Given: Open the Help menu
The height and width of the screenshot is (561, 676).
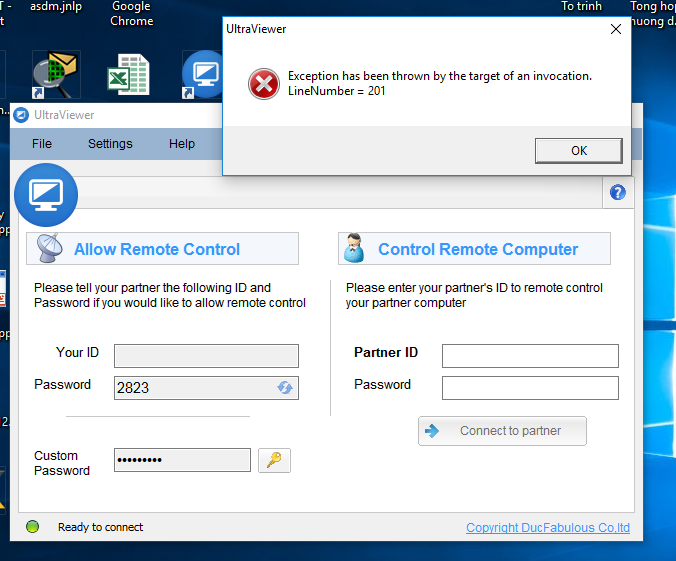Looking at the screenshot, I should [182, 144].
